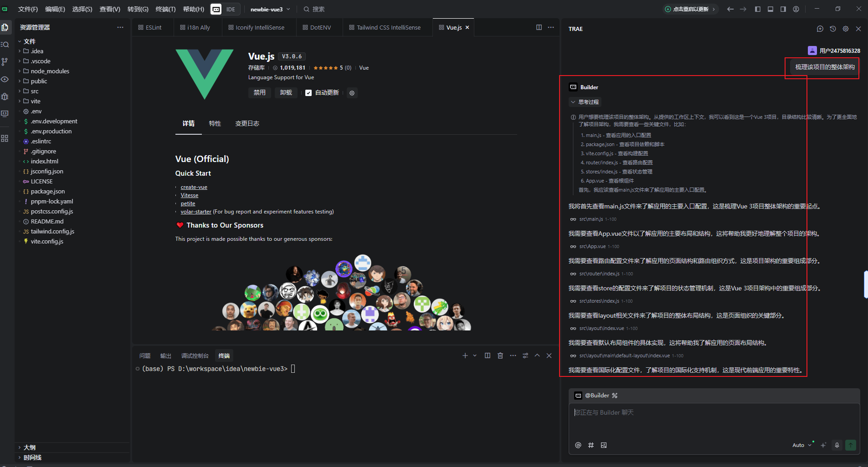
Task: Switch to the Output panel tab
Action: coord(166,355)
